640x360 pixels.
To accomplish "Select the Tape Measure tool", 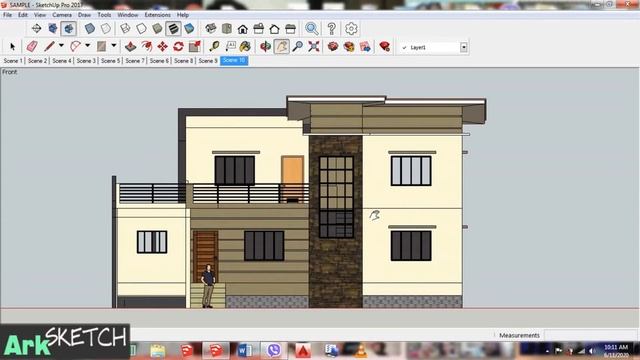I will (214, 47).
